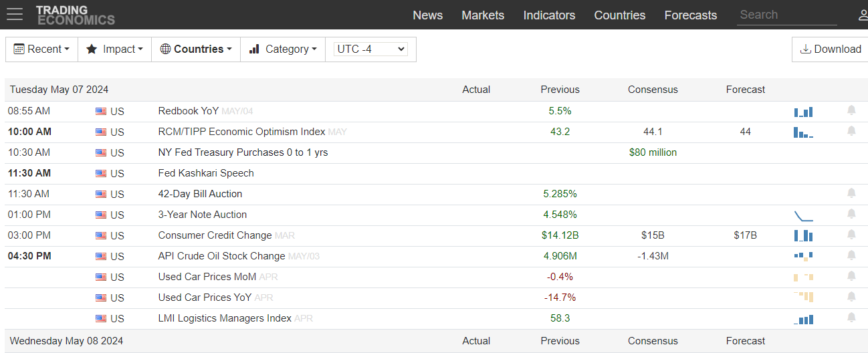Viewport: 868px width, 353px height.
Task: Click the Used Car Prices YoY chart
Action: [x=803, y=298]
